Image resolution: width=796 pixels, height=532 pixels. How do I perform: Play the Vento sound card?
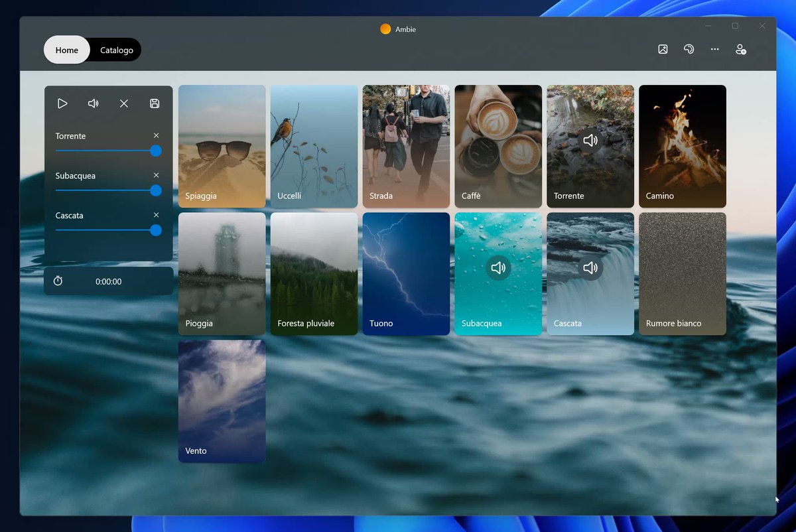tap(222, 401)
